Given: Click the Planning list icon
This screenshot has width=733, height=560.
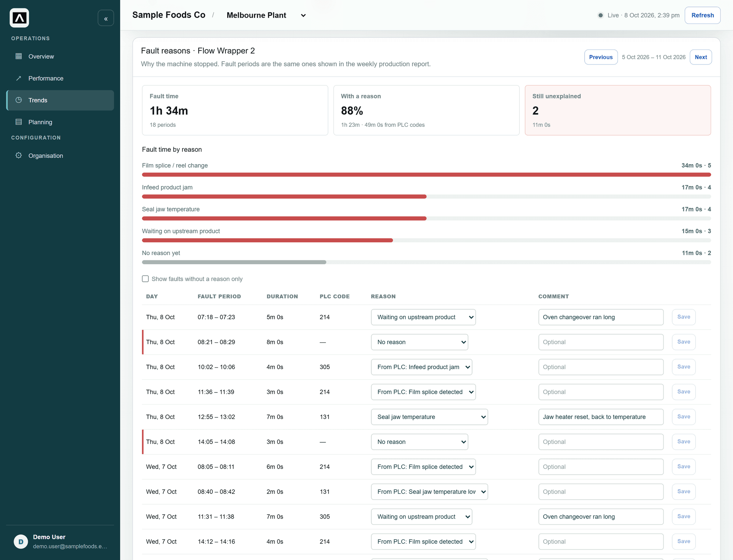Looking at the screenshot, I should (x=19, y=122).
